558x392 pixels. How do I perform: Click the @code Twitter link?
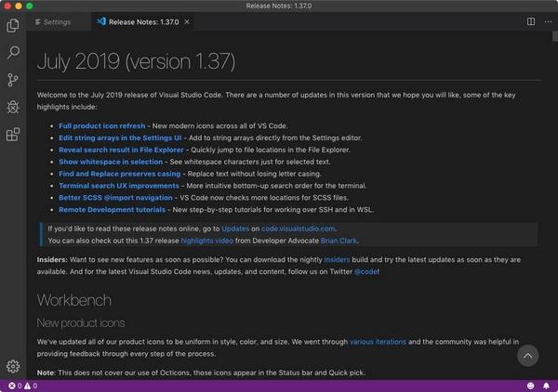click(365, 272)
